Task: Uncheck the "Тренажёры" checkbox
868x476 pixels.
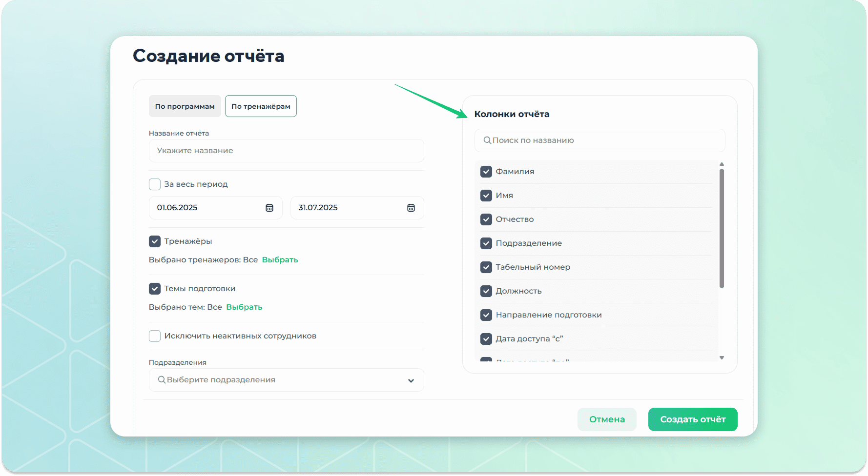Action: coord(155,241)
